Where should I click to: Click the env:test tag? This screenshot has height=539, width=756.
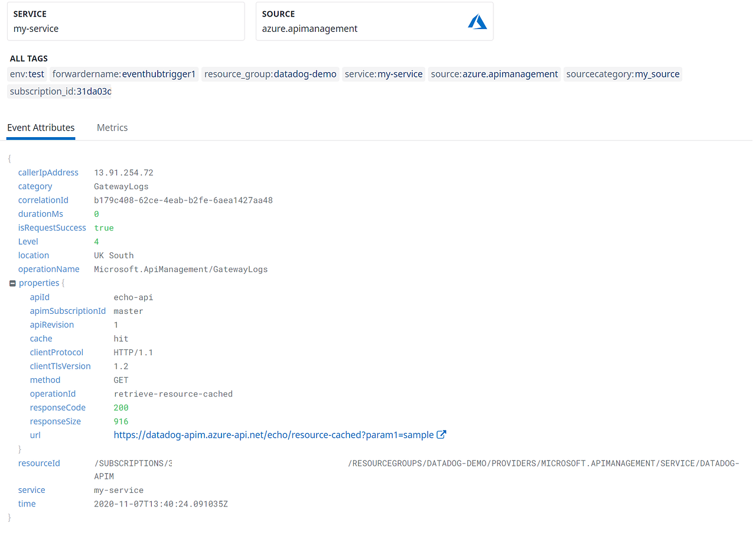[x=27, y=74]
